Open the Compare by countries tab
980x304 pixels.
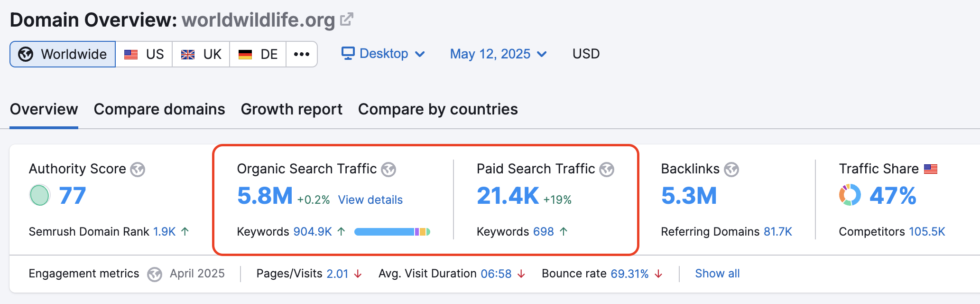tap(437, 109)
